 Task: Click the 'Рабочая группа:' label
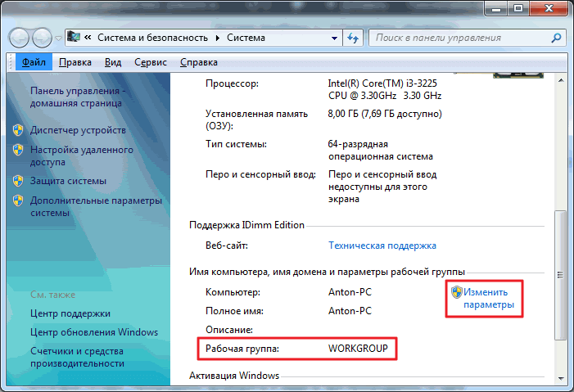pyautogui.click(x=242, y=349)
